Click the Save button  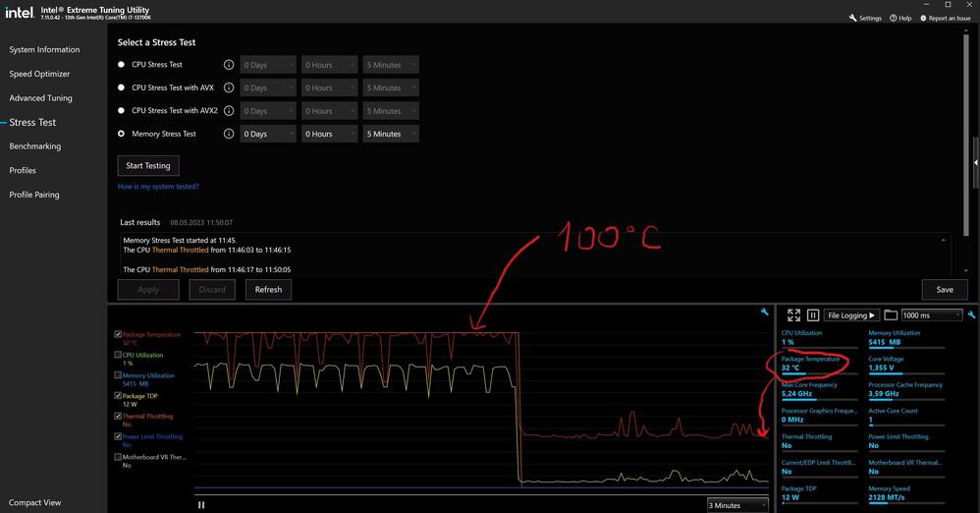point(945,290)
